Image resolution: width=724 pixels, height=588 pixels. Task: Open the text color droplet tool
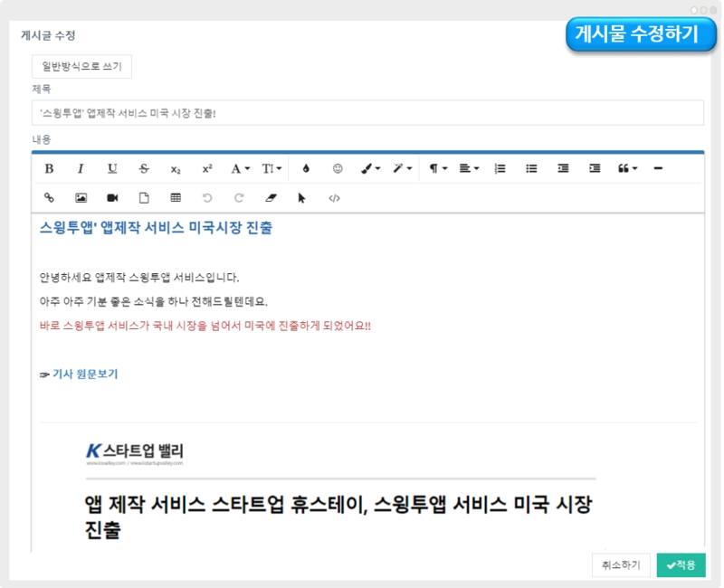(x=306, y=168)
